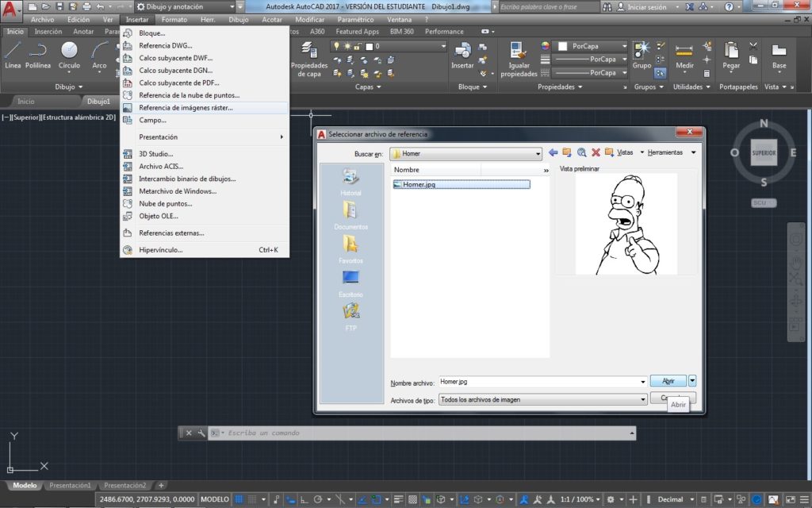The height and width of the screenshot is (508, 812).
Task: Toggle hardware acceleration blue circle icon
Action: click(x=756, y=499)
